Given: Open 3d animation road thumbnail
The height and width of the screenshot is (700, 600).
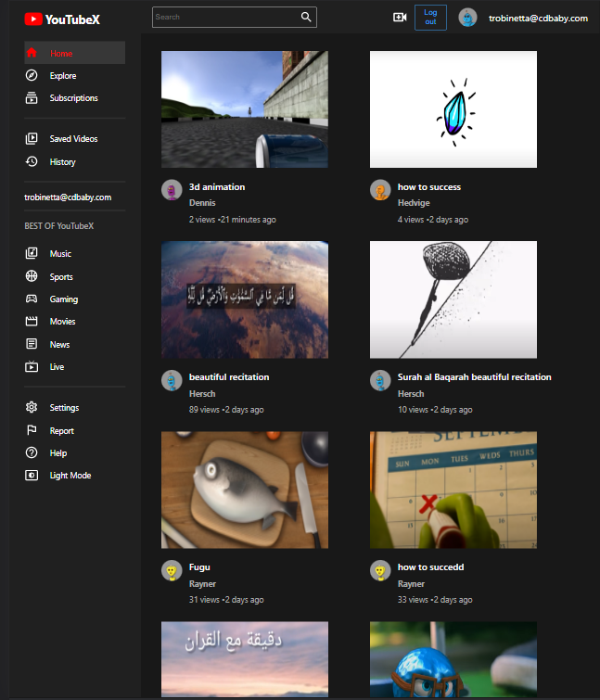Looking at the screenshot, I should point(245,109).
